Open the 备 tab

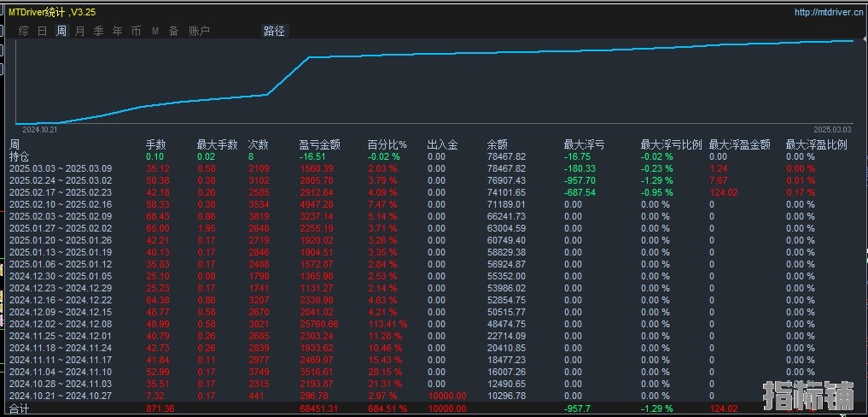(x=174, y=31)
